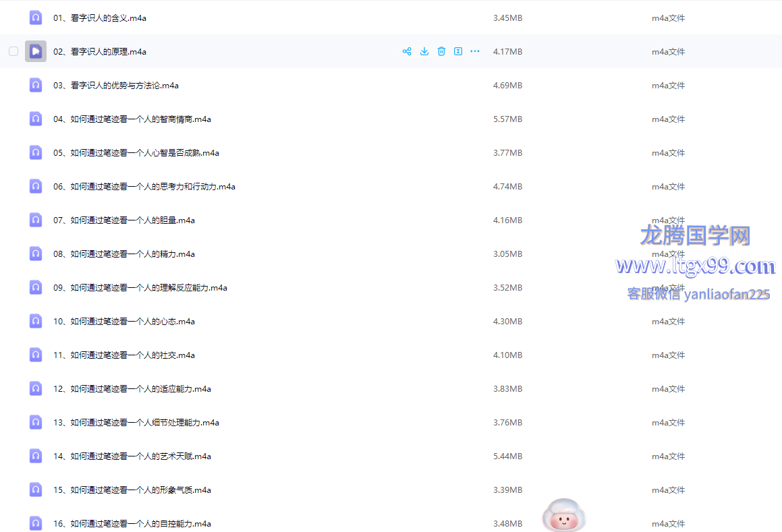Image resolution: width=782 pixels, height=532 pixels.
Task: Download the 02 看字识人的原理 file
Action: click(424, 51)
